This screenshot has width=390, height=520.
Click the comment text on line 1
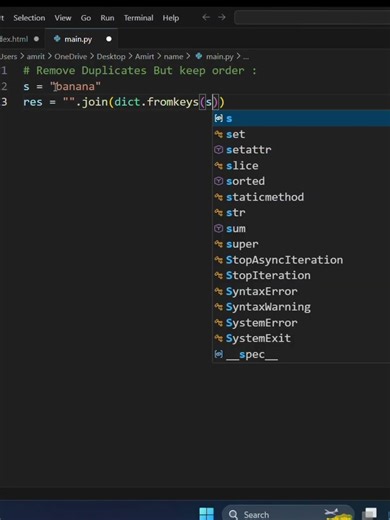pos(140,71)
